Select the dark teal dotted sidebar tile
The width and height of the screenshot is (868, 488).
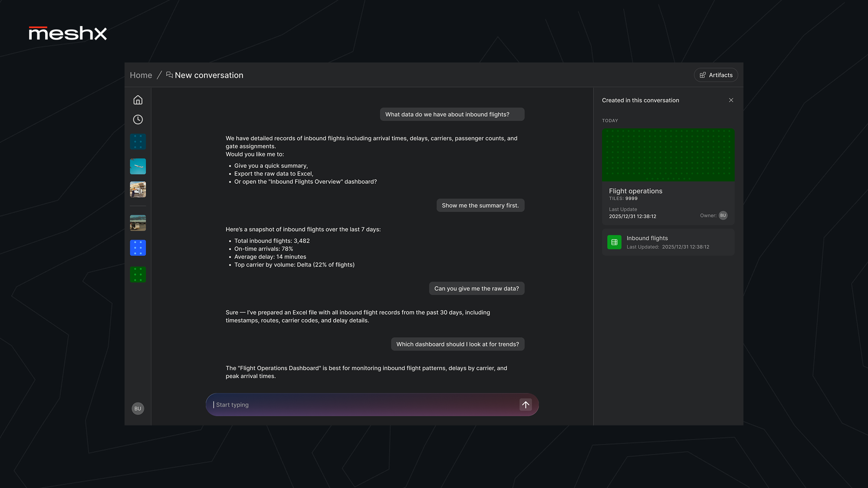tap(138, 142)
